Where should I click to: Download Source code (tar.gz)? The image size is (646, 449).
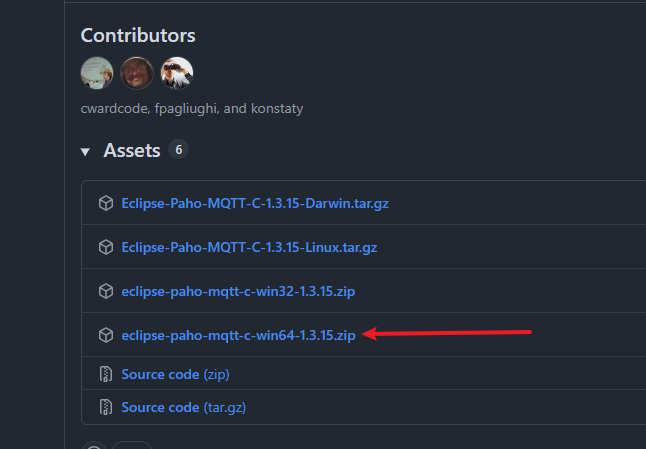coord(184,407)
